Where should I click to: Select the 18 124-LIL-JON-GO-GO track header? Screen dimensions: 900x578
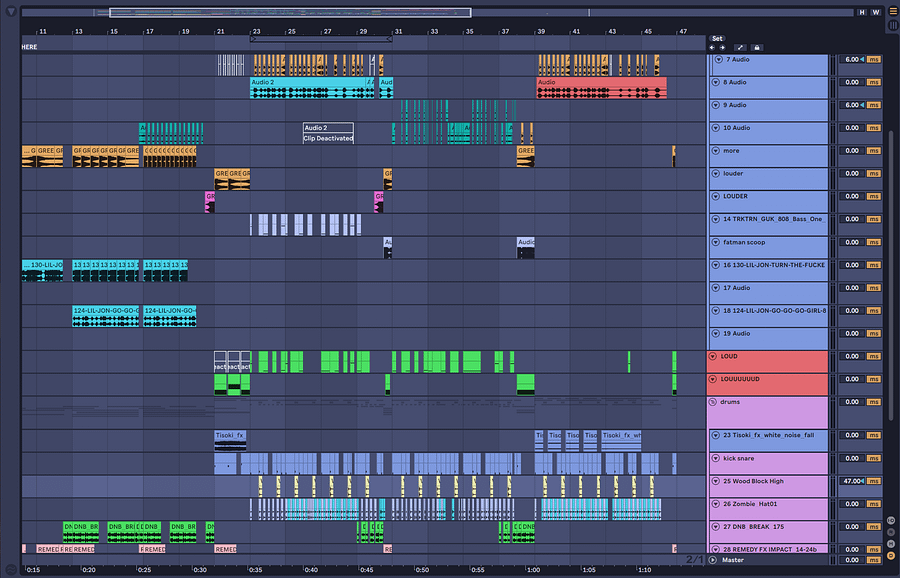tap(769, 316)
